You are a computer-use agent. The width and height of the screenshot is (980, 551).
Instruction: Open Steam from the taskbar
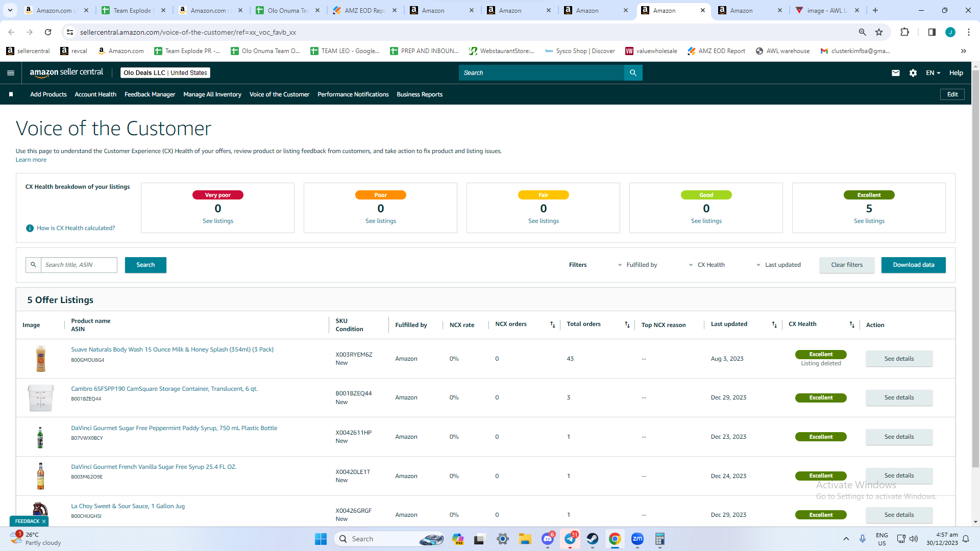593,539
